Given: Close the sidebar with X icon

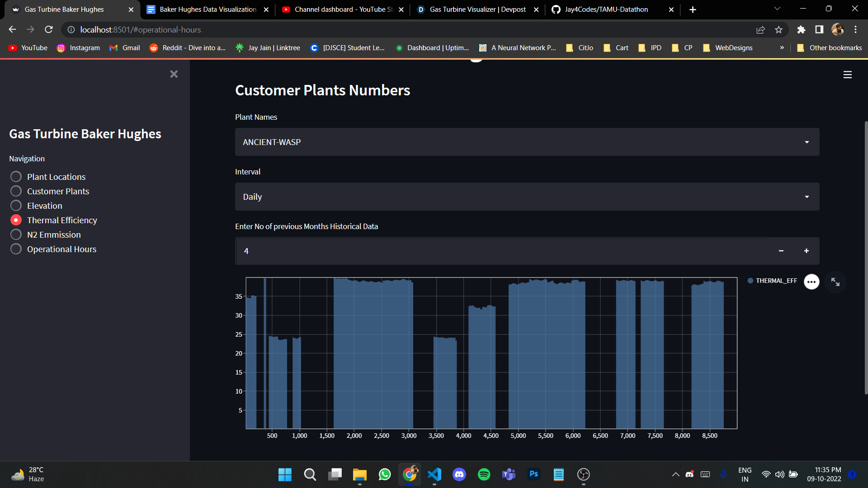Looking at the screenshot, I should (174, 74).
